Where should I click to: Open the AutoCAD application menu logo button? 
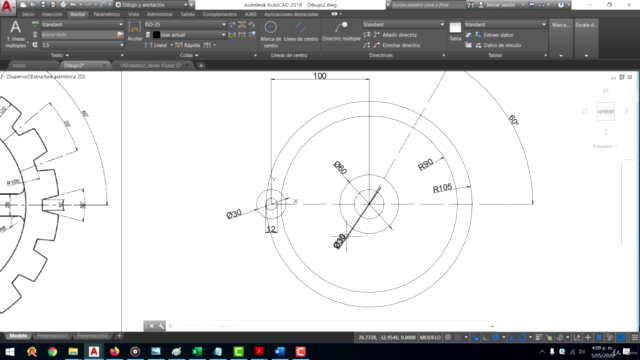click(7, 6)
